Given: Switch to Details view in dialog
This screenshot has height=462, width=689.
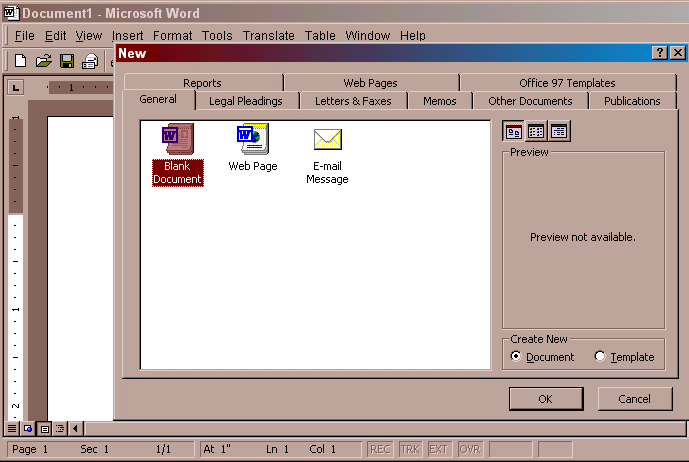Looking at the screenshot, I should pyautogui.click(x=558, y=131).
